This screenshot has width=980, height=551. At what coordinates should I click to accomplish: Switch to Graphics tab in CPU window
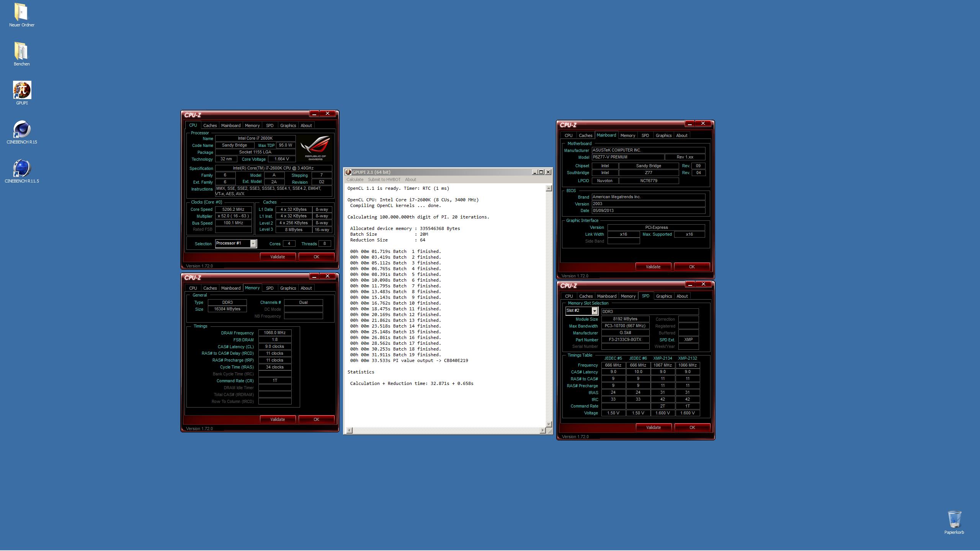(288, 126)
